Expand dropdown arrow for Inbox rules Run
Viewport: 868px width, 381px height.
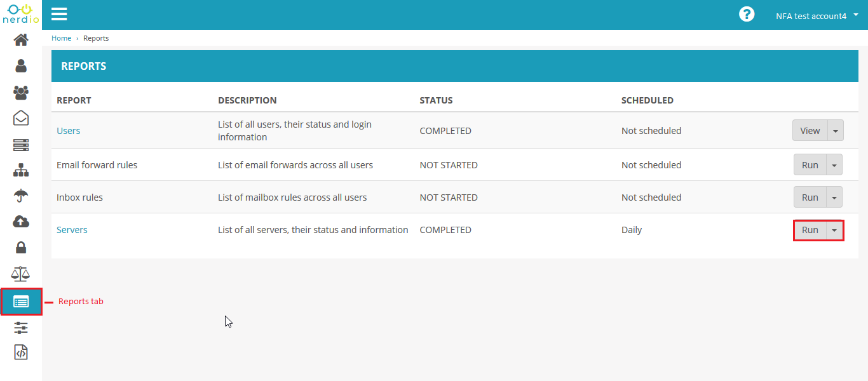835,197
